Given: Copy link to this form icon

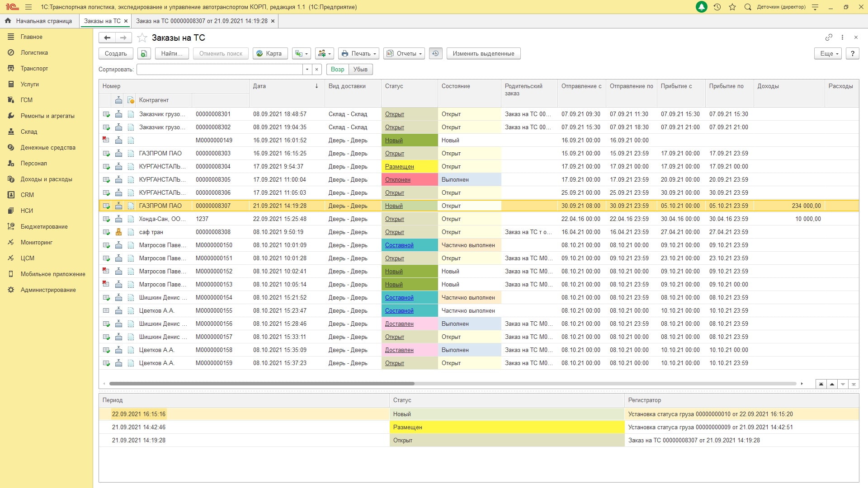Looking at the screenshot, I should coord(829,38).
